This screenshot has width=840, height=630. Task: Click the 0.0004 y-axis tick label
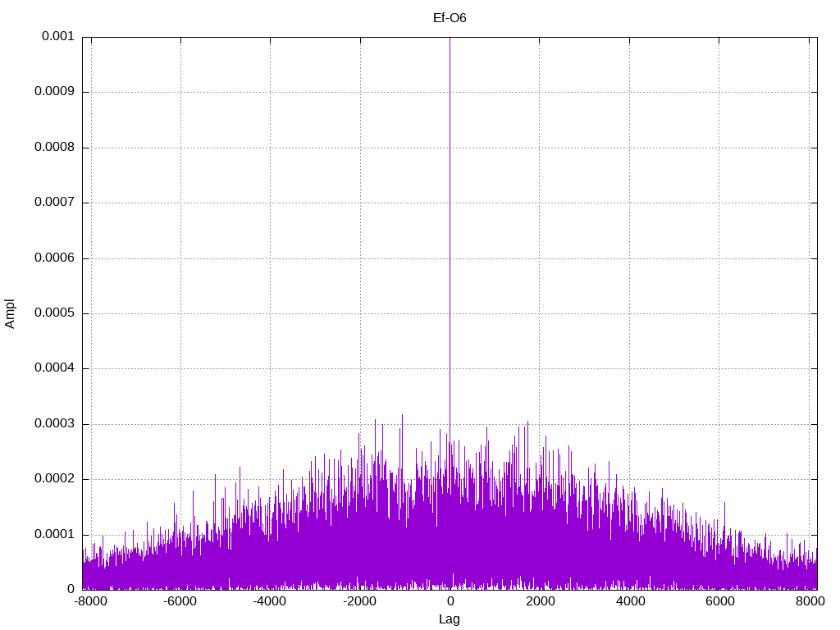tap(54, 368)
